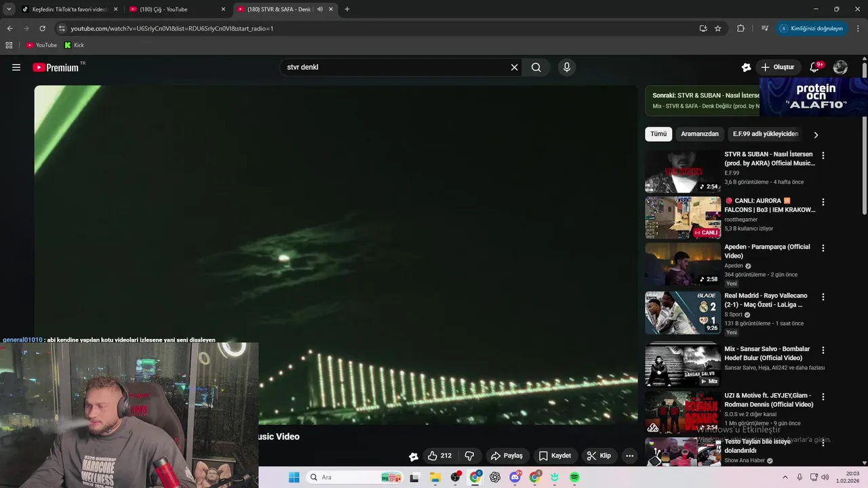Open the E.F.99 channel name
Image resolution: width=868 pixels, height=488 pixels.
pyautogui.click(x=732, y=173)
